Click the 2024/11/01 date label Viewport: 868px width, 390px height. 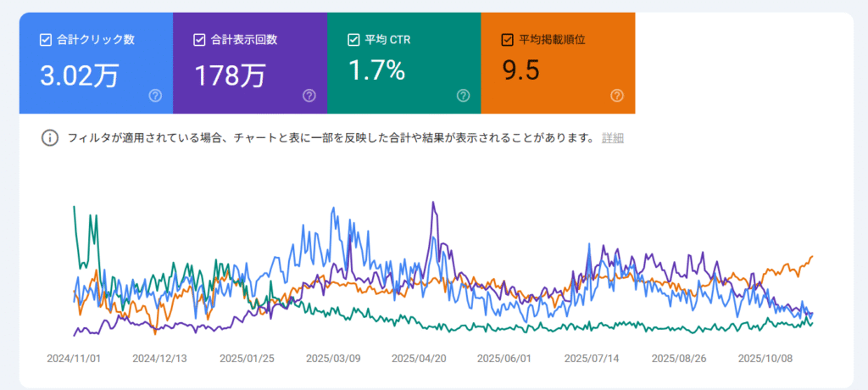coord(74,358)
